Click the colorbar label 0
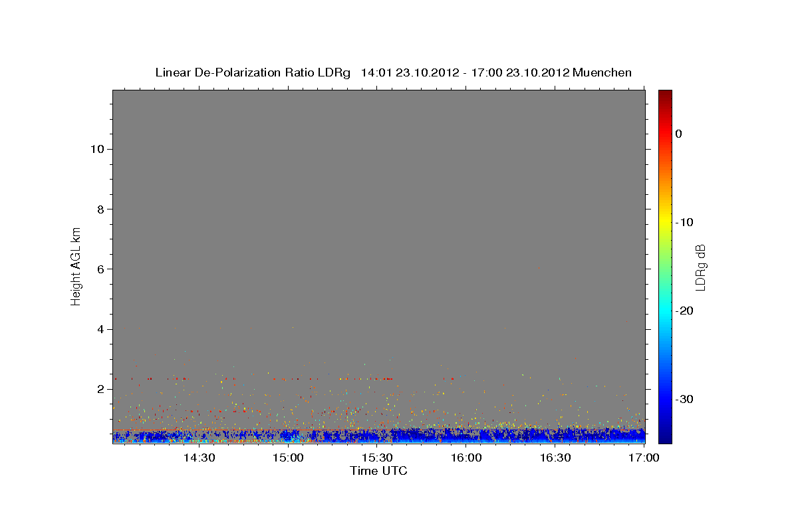798x532 pixels. point(679,134)
